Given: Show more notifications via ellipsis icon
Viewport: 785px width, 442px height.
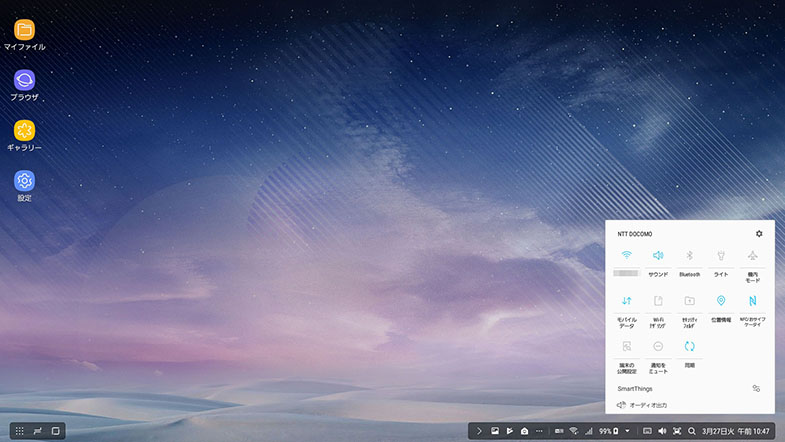Looking at the screenshot, I should click(x=539, y=431).
